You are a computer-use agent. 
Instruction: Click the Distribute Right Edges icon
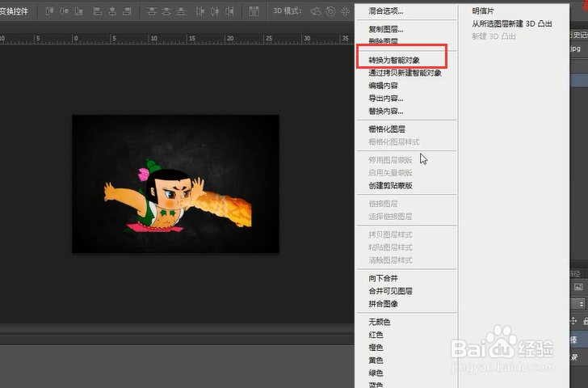click(229, 11)
